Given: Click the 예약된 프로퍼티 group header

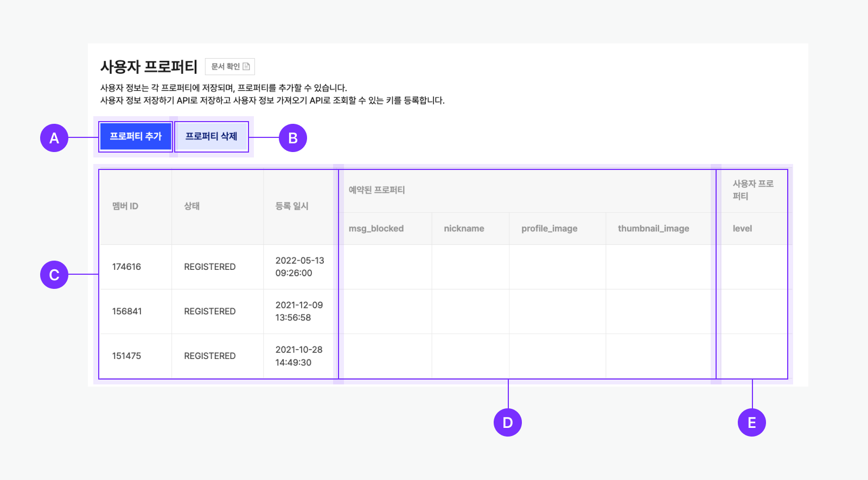Looking at the screenshot, I should 377,190.
